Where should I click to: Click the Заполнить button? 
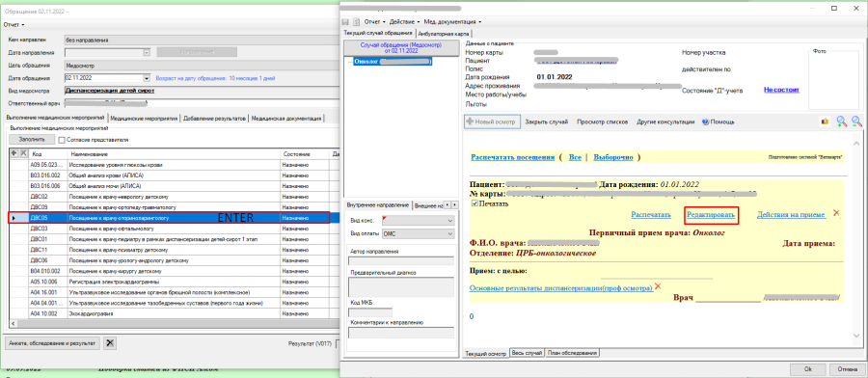point(32,140)
